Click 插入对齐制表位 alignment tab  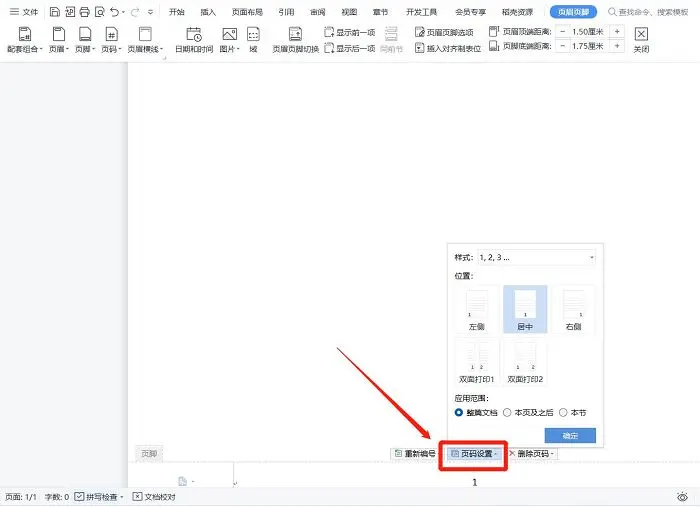pyautogui.click(x=448, y=48)
